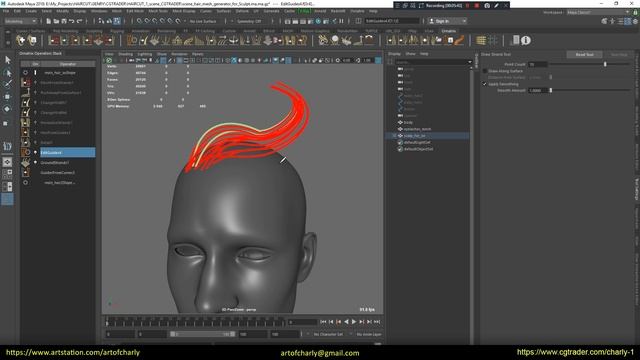Click the Reset Tool button
The width and height of the screenshot is (640, 360).
click(584, 54)
